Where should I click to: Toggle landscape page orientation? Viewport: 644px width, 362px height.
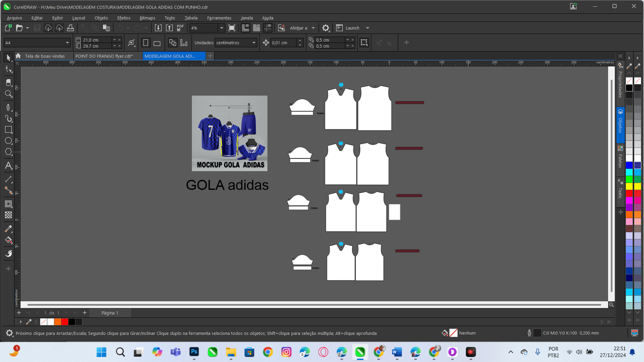(x=157, y=43)
